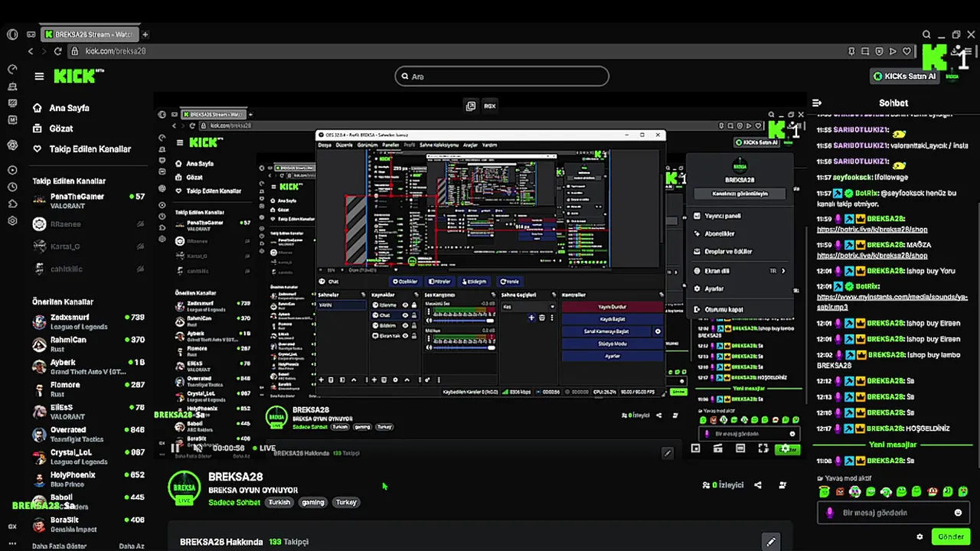Expand channel list with Daha Fazla Göster
The height and width of the screenshot is (551, 980).
pyautogui.click(x=59, y=546)
